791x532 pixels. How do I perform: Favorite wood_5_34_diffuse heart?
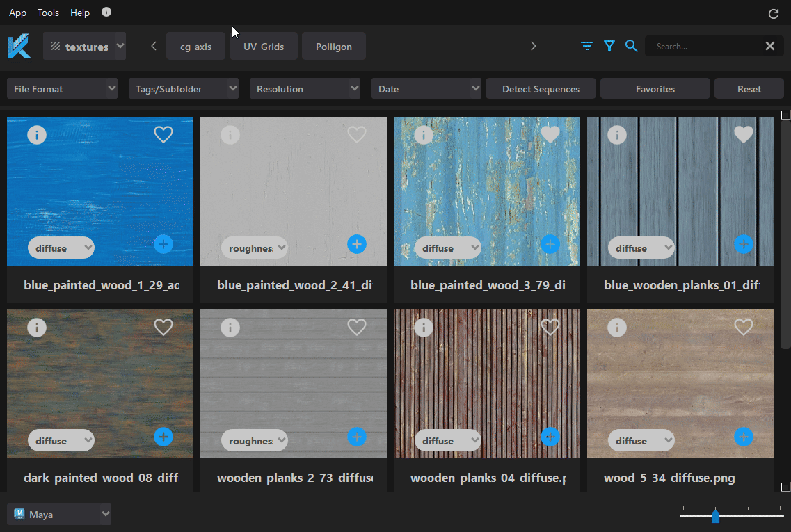coord(744,327)
